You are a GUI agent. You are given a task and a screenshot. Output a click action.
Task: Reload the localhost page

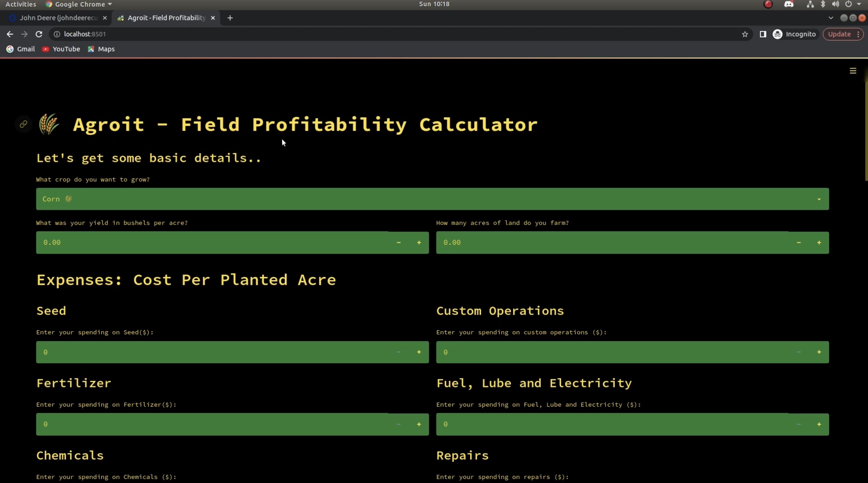tap(39, 34)
